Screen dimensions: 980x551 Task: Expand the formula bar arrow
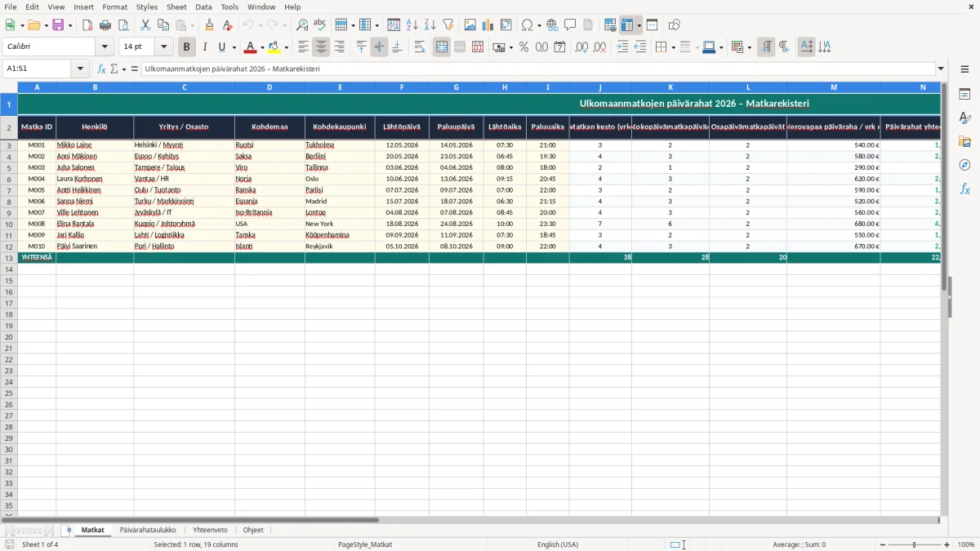[x=941, y=69]
